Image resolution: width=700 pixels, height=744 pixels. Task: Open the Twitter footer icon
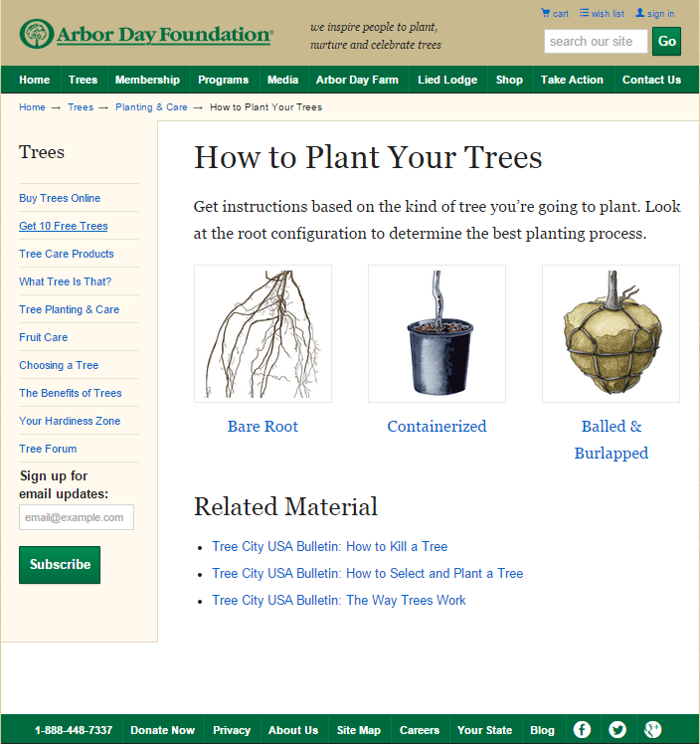pos(617,729)
